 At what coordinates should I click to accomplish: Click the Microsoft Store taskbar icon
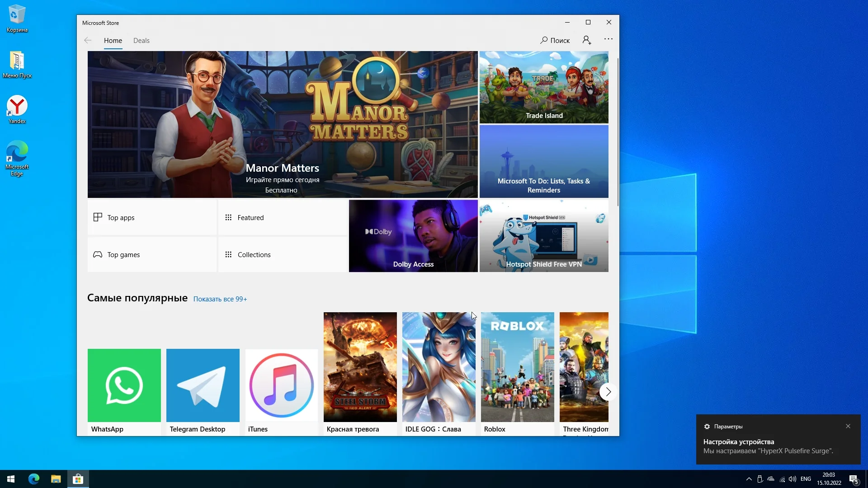pos(78,479)
